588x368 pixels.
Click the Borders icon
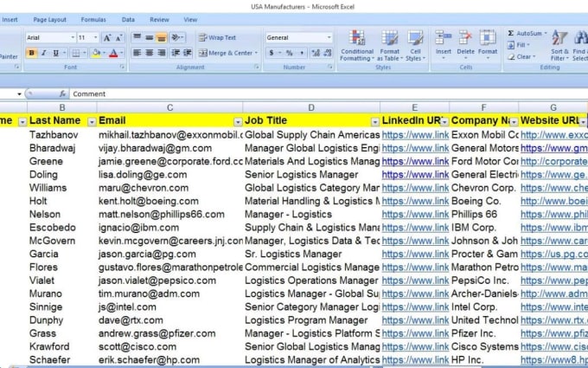pos(76,53)
